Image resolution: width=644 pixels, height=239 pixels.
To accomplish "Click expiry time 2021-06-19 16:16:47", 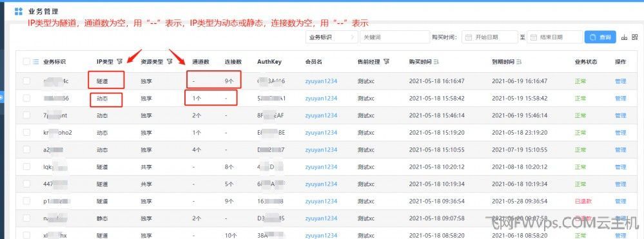I will pos(520,81).
